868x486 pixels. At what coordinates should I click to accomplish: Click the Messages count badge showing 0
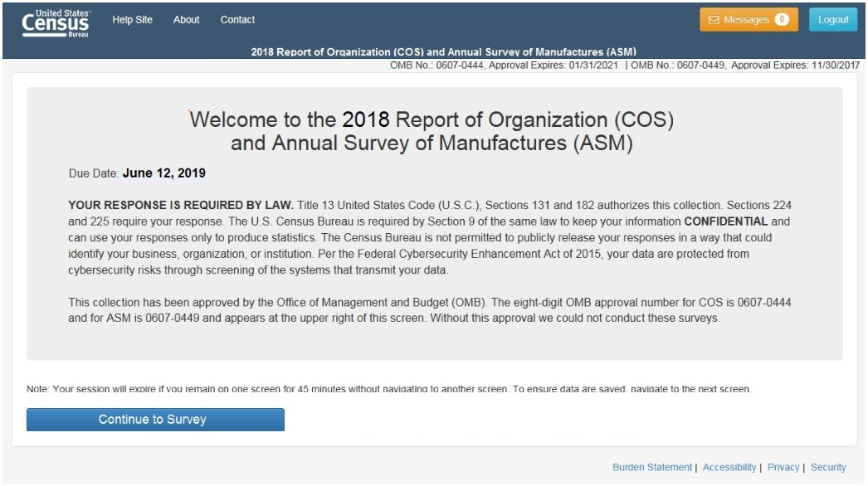(x=781, y=20)
